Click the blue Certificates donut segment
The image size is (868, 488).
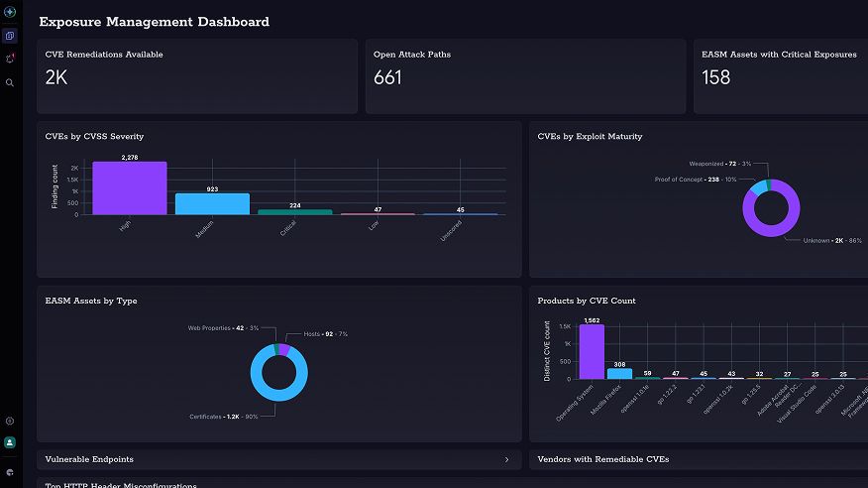click(279, 396)
